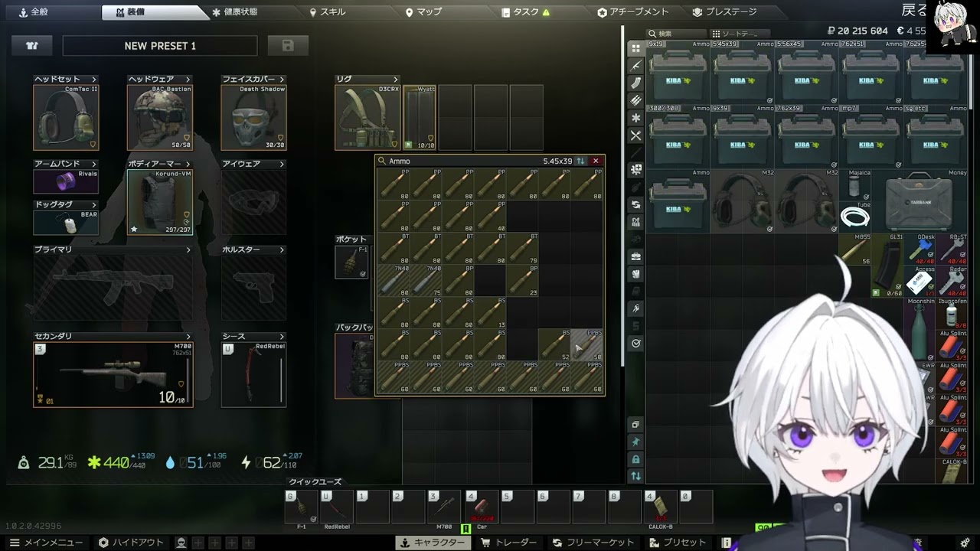This screenshot has width=980, height=551.
Task: Expand リグ slot arrow
Action: point(396,80)
